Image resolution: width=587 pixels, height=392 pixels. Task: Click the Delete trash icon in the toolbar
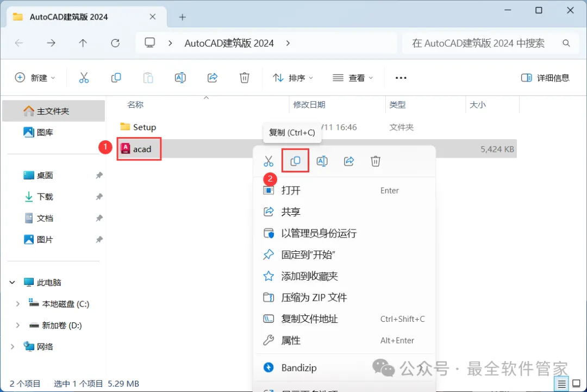click(245, 78)
